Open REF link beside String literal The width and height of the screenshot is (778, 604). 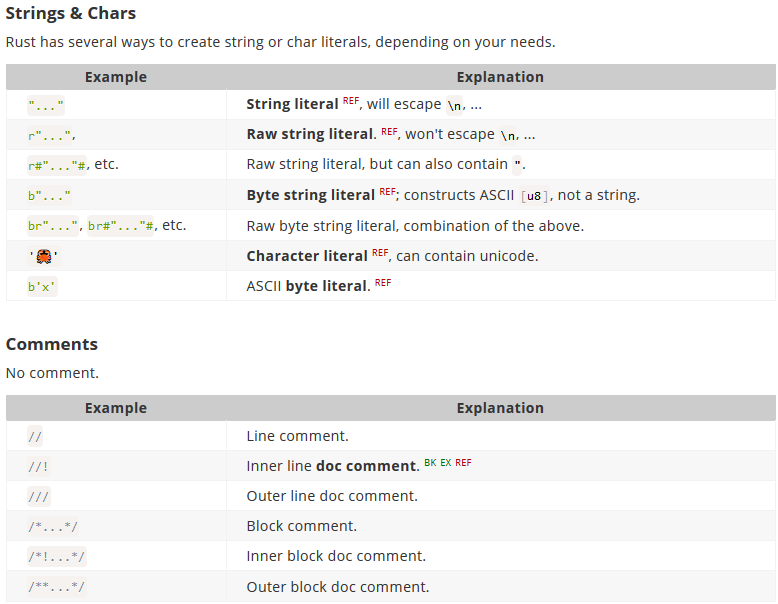(351, 101)
